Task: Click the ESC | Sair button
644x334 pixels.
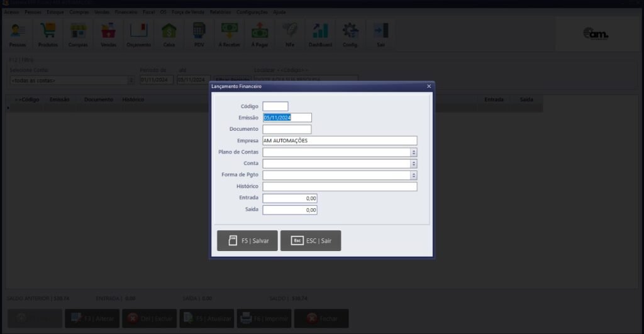Action: 311,241
